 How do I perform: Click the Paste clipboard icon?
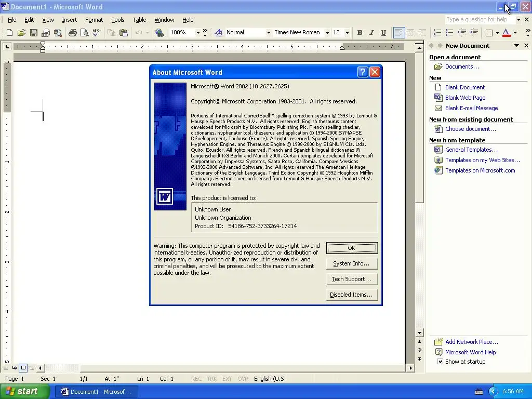tap(124, 33)
